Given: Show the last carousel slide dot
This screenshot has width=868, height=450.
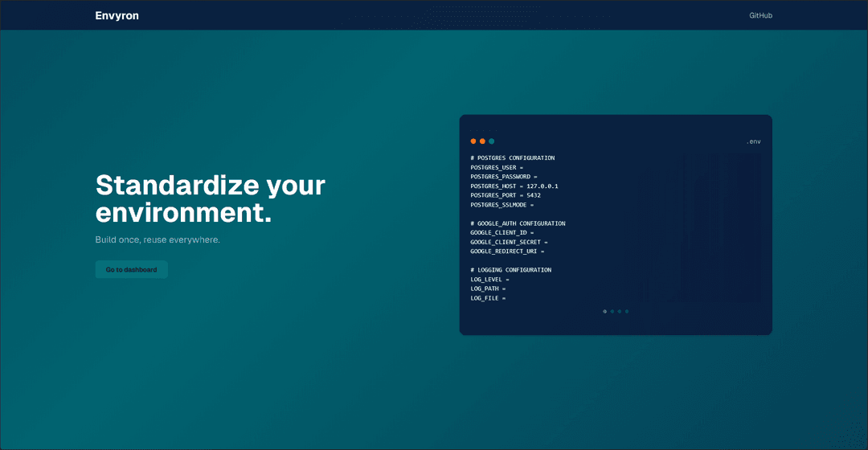Looking at the screenshot, I should [627, 311].
